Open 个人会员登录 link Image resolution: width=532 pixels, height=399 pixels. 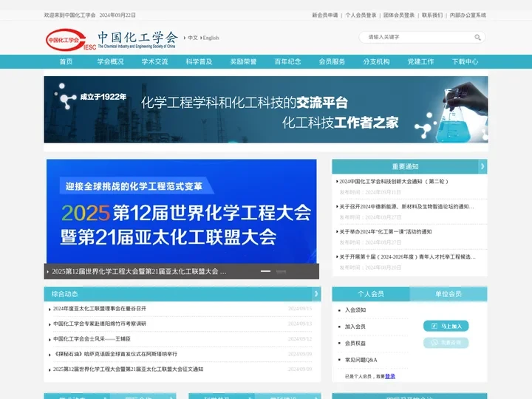(x=361, y=16)
